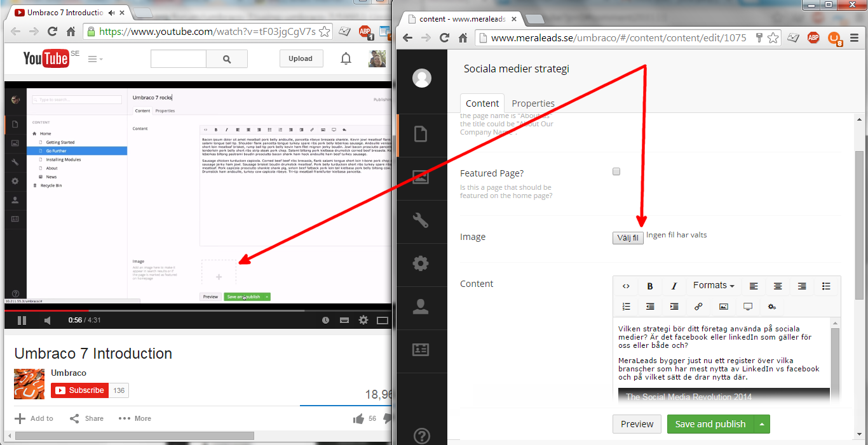The image size is (868, 445).
Task: Open the Umbraco Developer gear section
Action: tap(421, 263)
